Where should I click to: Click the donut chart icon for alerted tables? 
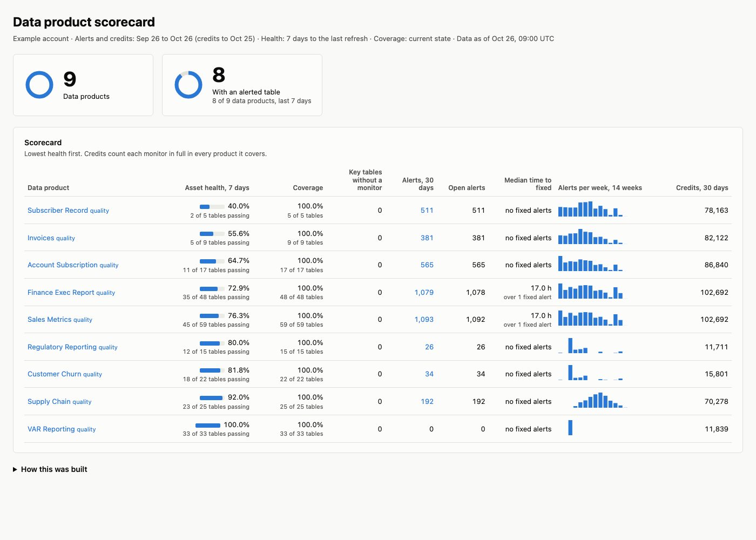188,85
